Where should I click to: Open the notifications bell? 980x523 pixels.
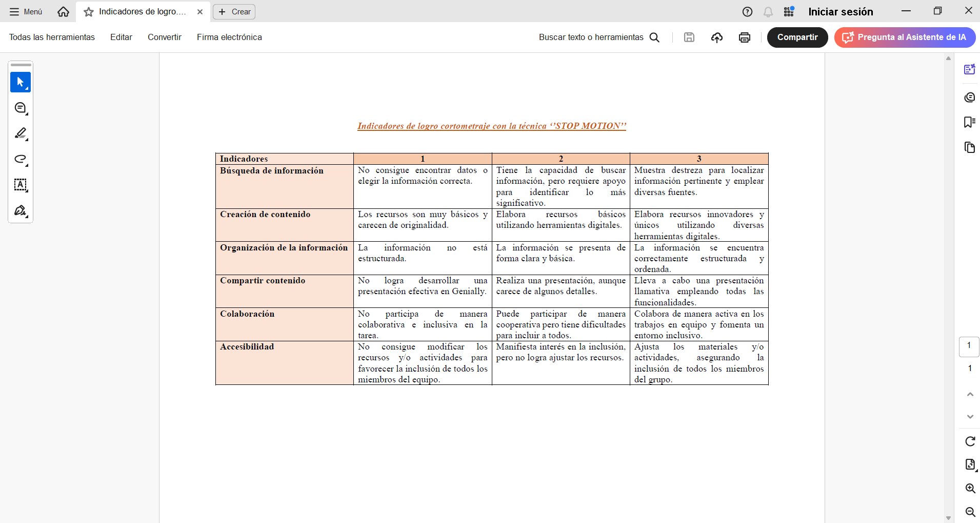pyautogui.click(x=768, y=11)
